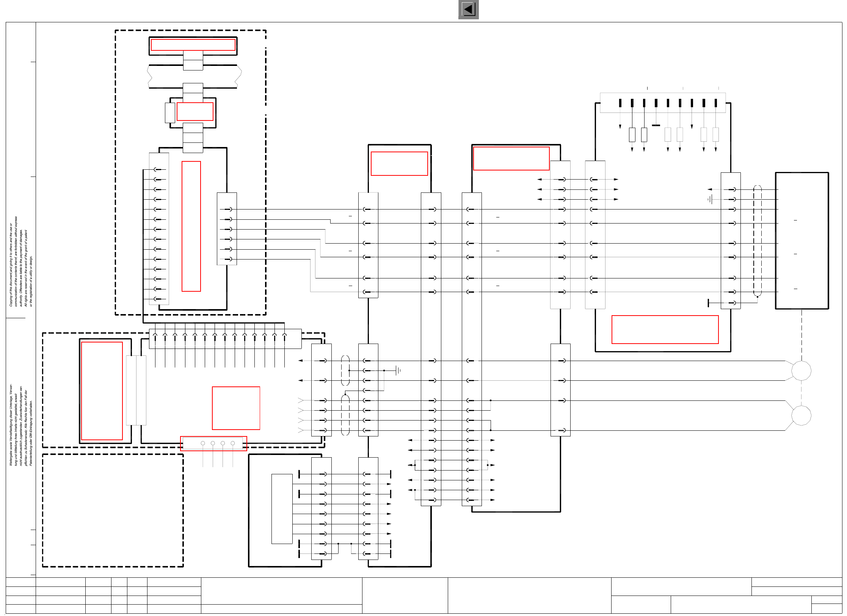Viewport: 847px width, 616px height.
Task: Click red box enclosing four circular terminals
Action: point(213,443)
